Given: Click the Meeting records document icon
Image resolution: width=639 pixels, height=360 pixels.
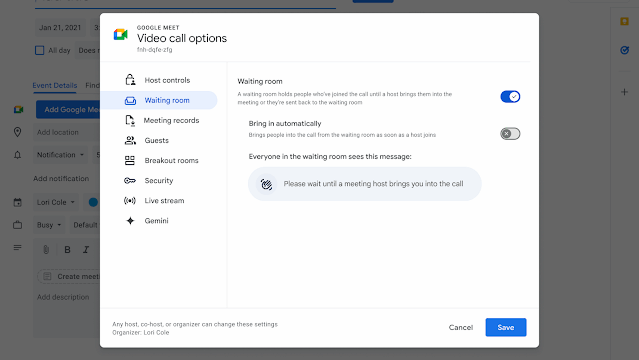Looking at the screenshot, I should pos(130,120).
